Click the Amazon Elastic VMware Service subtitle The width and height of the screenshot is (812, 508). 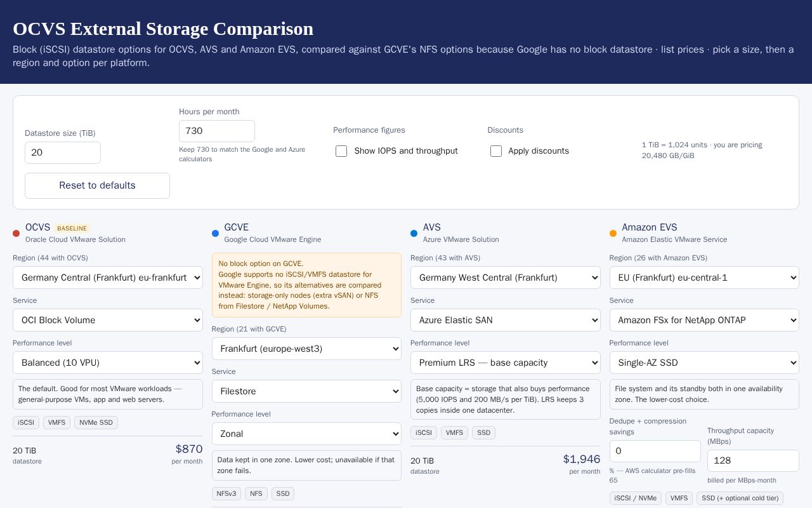[674, 239]
